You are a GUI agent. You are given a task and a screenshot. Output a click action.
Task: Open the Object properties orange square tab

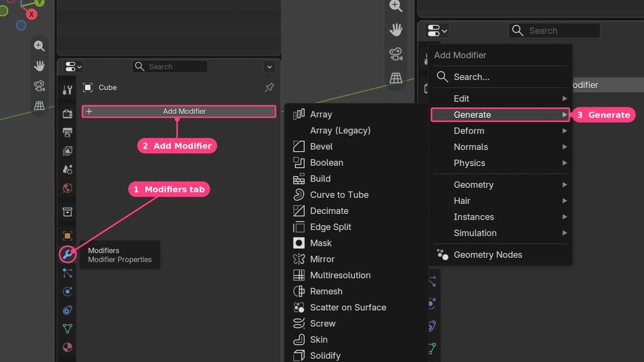click(67, 236)
